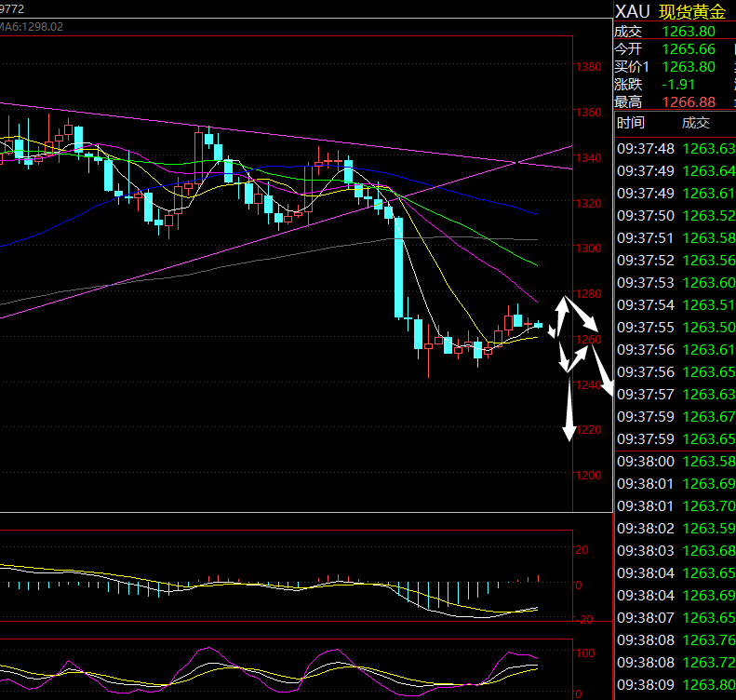
Task: Click the 1360 price axis label
Action: click(589, 113)
